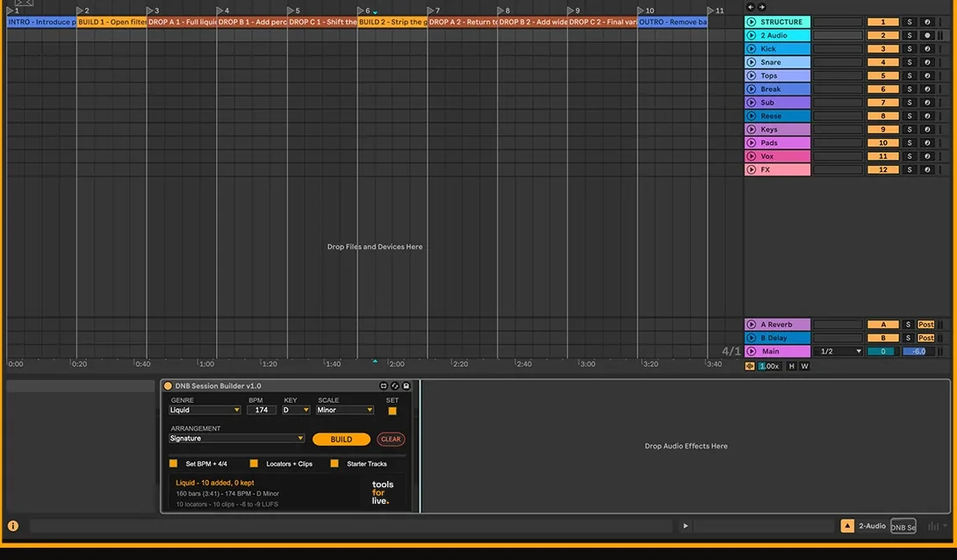Image resolution: width=957 pixels, height=560 pixels.
Task: Select the Pads track header name
Action: click(769, 143)
